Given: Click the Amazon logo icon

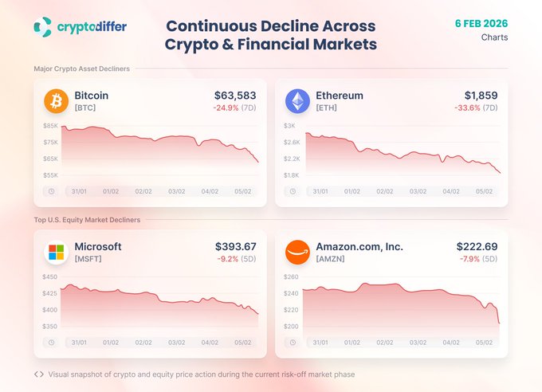Looking at the screenshot, I should coord(297,252).
